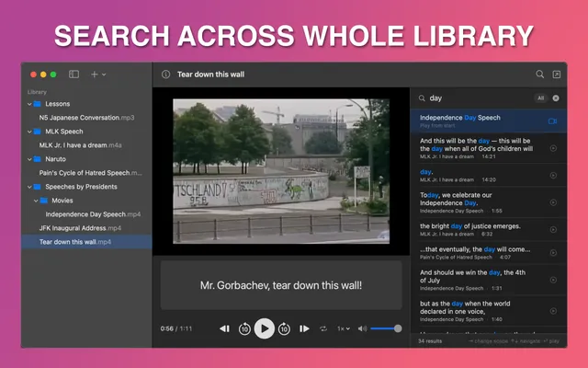Click the Library sidebar heading

click(x=37, y=92)
